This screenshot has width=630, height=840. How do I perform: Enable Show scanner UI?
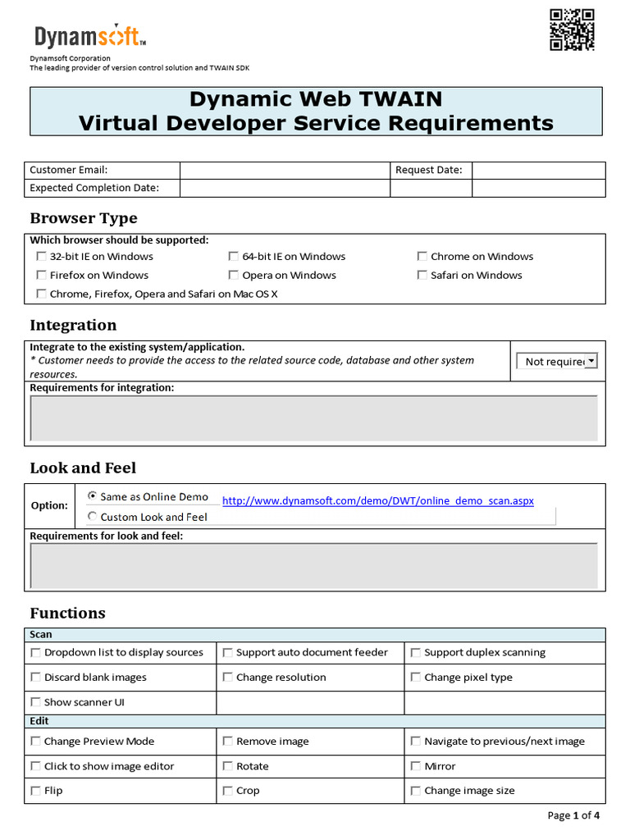pos(36,702)
